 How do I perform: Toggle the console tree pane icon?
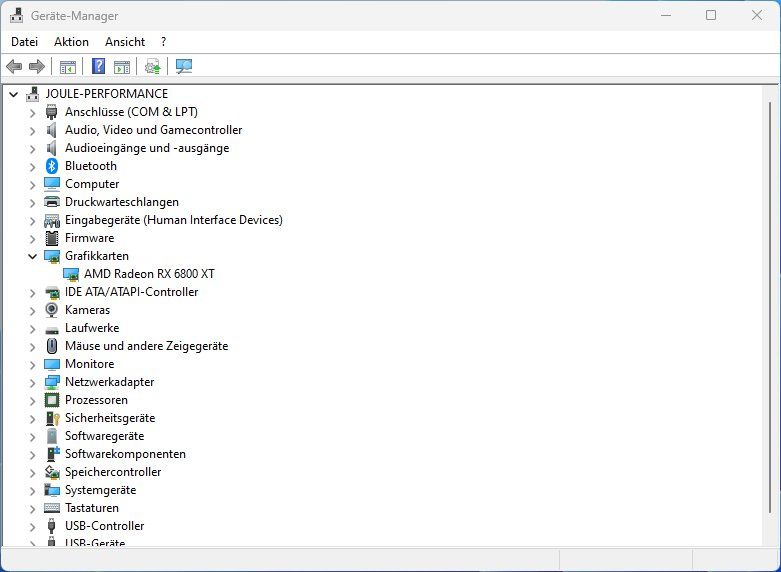(x=68, y=66)
